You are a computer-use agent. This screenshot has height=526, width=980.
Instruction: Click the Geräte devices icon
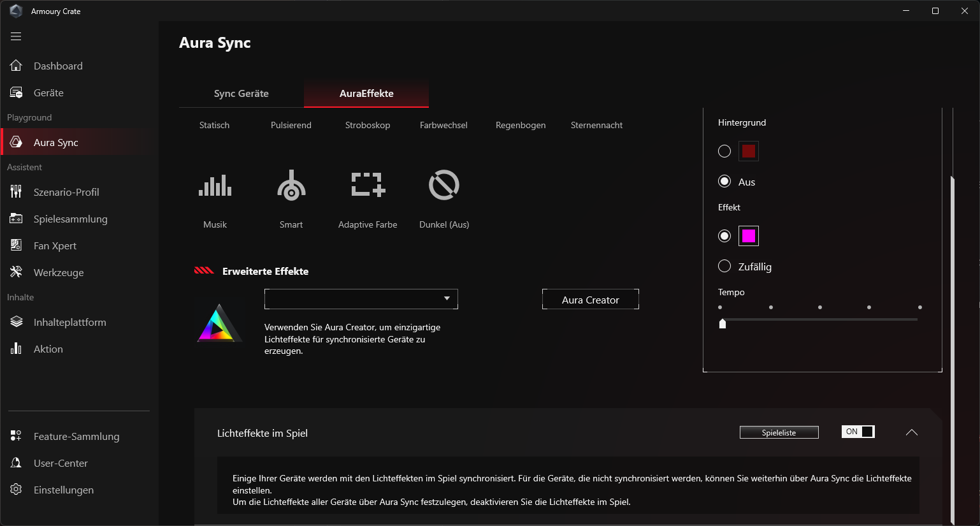(x=16, y=92)
